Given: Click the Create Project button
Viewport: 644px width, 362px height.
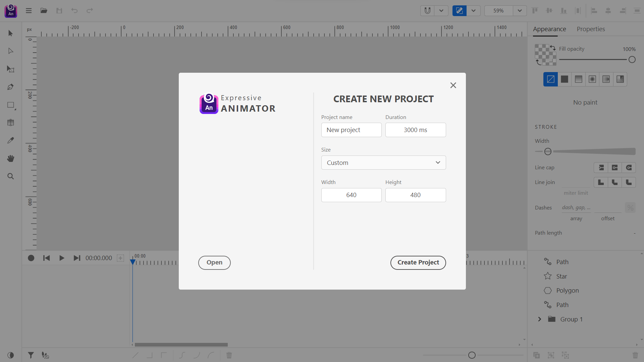Looking at the screenshot, I should (418, 262).
